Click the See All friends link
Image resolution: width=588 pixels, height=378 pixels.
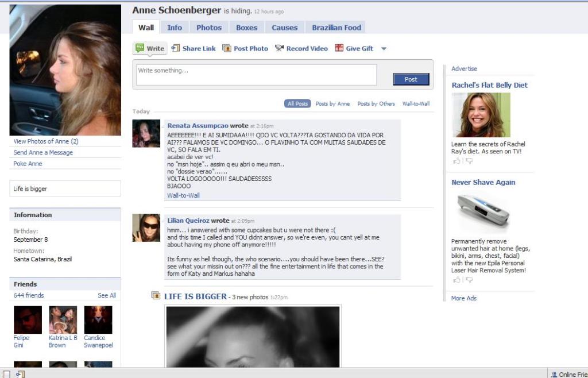107,295
